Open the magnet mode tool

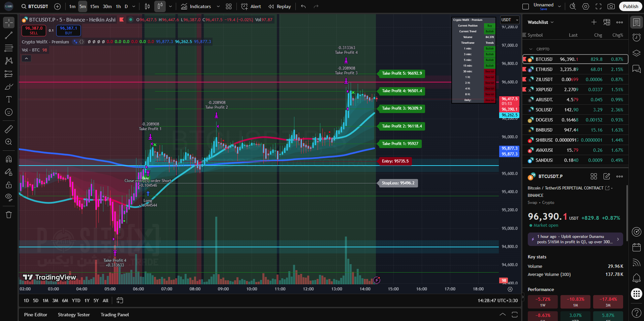pos(9,159)
